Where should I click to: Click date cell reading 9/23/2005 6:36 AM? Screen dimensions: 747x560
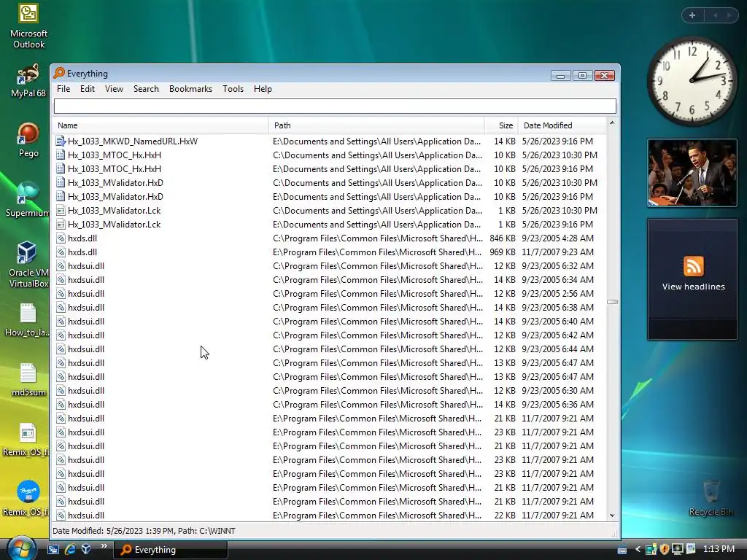click(557, 404)
